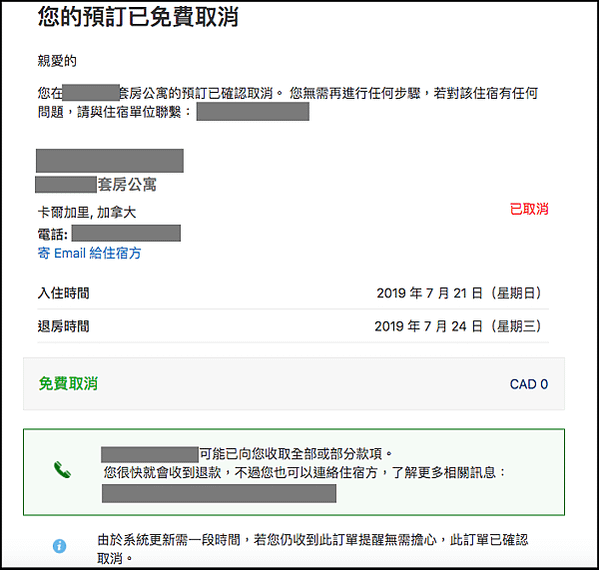Click the 由於系統更新需一段時間 info message

(x=312, y=549)
